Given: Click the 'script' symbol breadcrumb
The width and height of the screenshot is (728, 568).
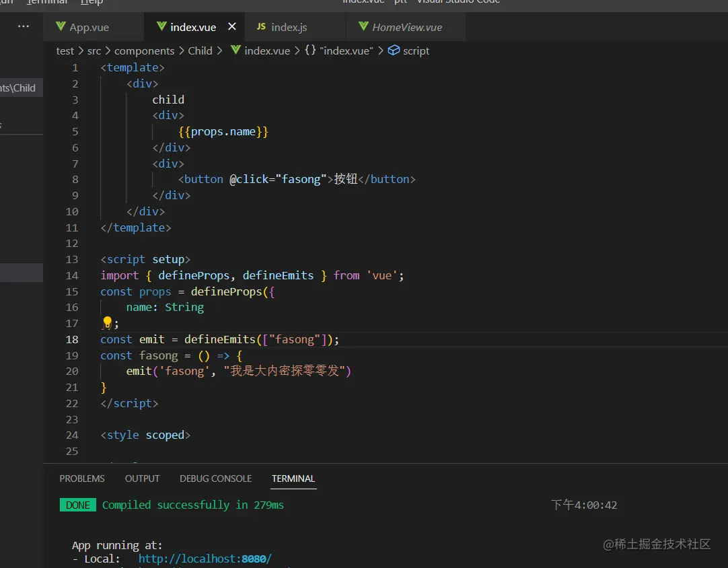Looking at the screenshot, I should (x=416, y=50).
